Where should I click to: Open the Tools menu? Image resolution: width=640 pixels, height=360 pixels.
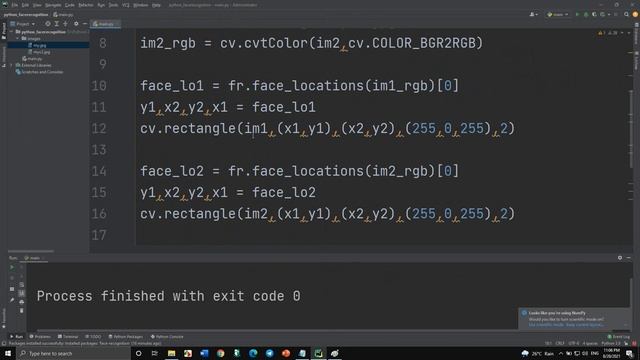tap(113, 5)
